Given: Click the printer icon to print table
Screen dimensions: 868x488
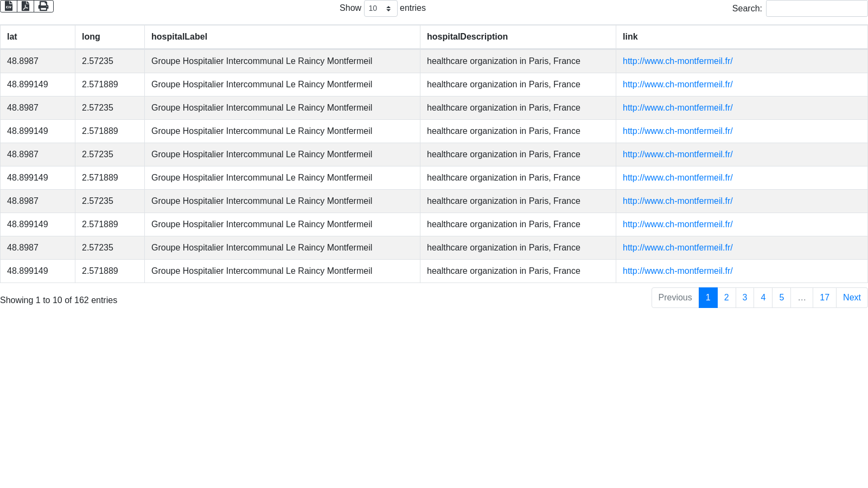Looking at the screenshot, I should click(43, 6).
